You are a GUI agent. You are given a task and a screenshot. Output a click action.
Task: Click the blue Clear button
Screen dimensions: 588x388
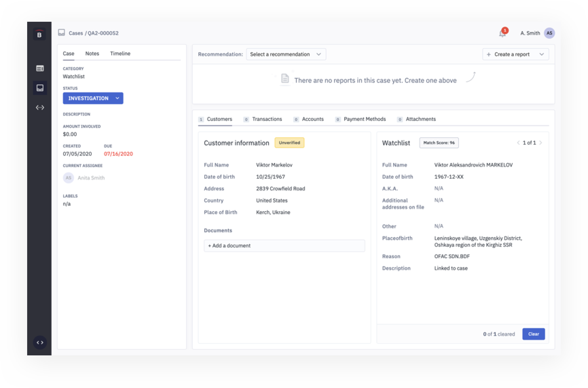tap(533, 334)
